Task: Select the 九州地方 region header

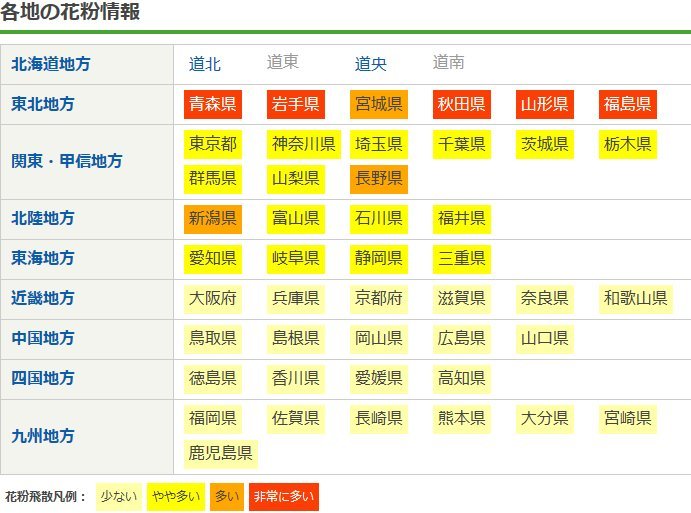Action: tap(42, 436)
